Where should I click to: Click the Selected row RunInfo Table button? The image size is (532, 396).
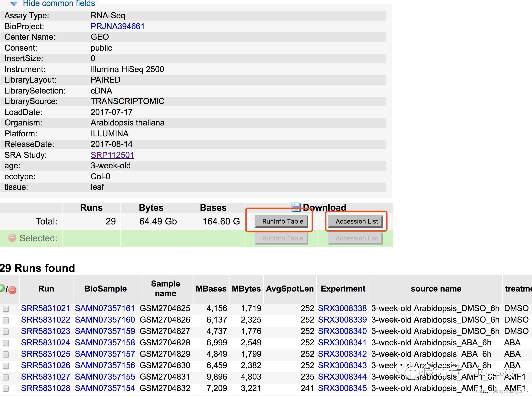(281, 238)
